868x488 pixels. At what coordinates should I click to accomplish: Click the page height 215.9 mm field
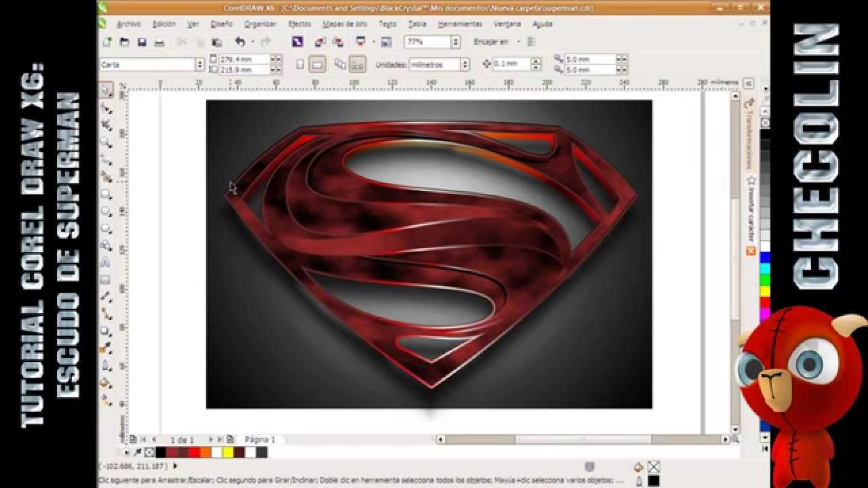[244, 70]
